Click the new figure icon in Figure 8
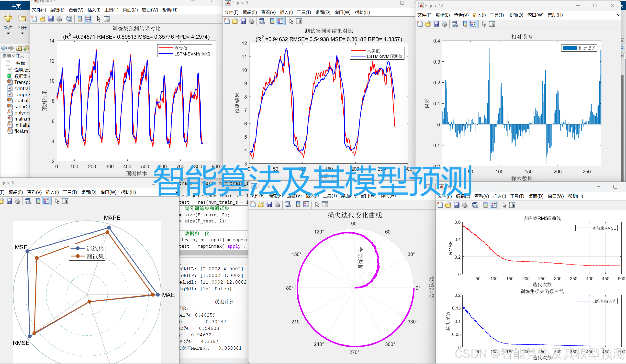 coord(226,21)
